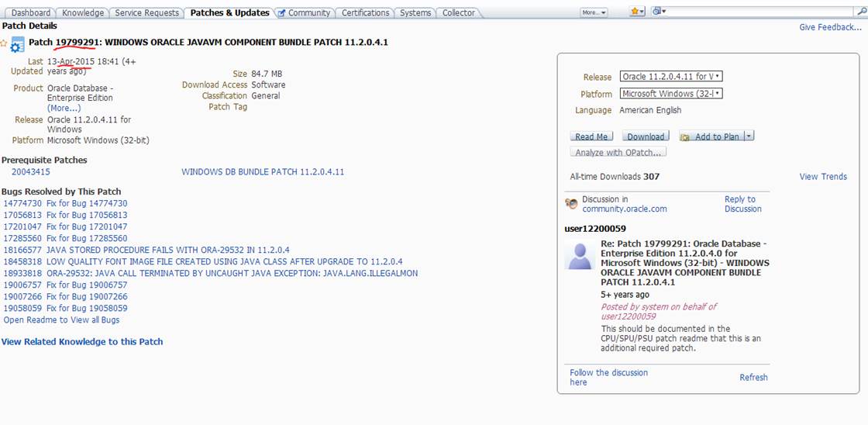
Task: Click the user12200059 avatar picture
Action: click(x=580, y=257)
